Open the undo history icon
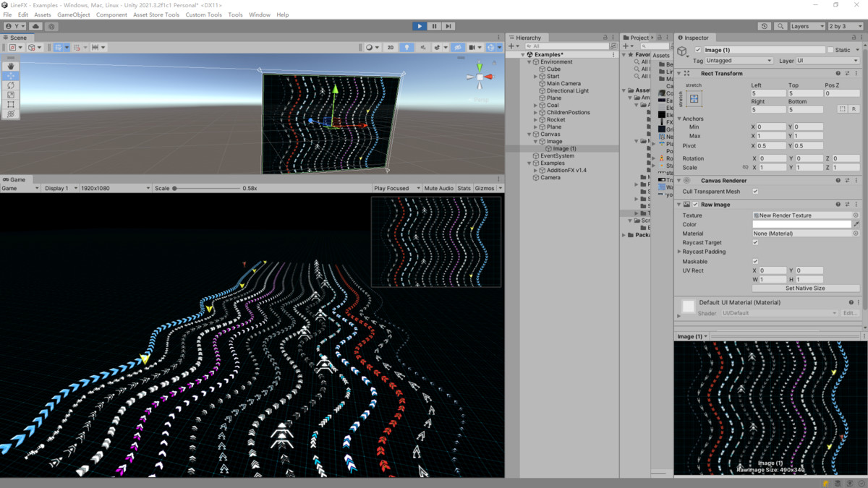Screen dimensions: 868x488 [765, 26]
